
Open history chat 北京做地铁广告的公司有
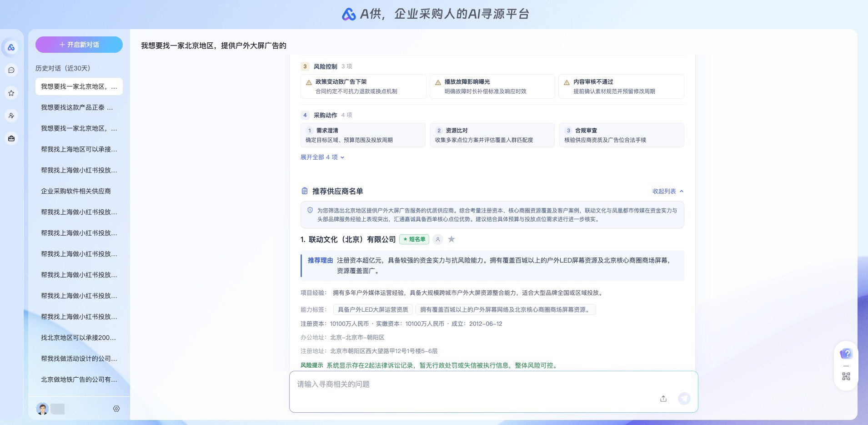click(79, 379)
